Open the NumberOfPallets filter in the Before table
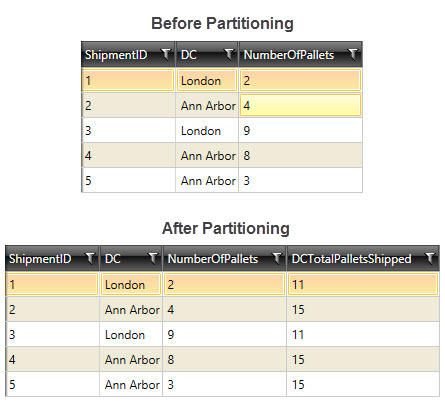 pos(353,54)
